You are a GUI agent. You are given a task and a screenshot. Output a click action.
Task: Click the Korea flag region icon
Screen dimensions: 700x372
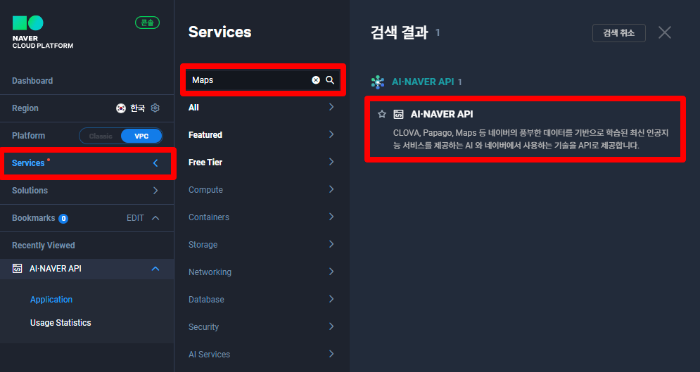pyautogui.click(x=121, y=108)
